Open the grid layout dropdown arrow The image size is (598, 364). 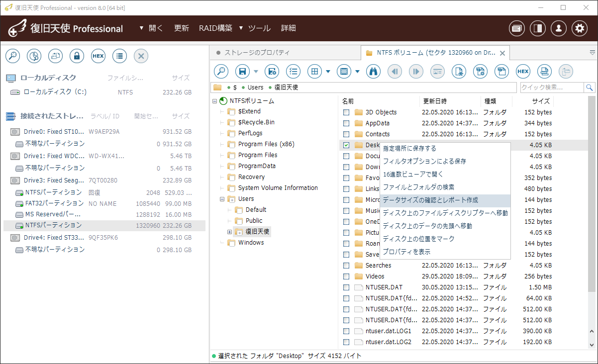coord(328,72)
